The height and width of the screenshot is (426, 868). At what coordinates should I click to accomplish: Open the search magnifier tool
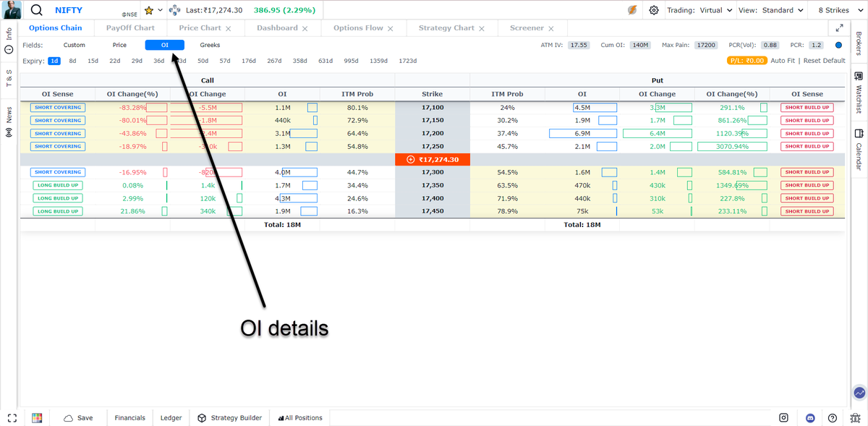point(35,9)
